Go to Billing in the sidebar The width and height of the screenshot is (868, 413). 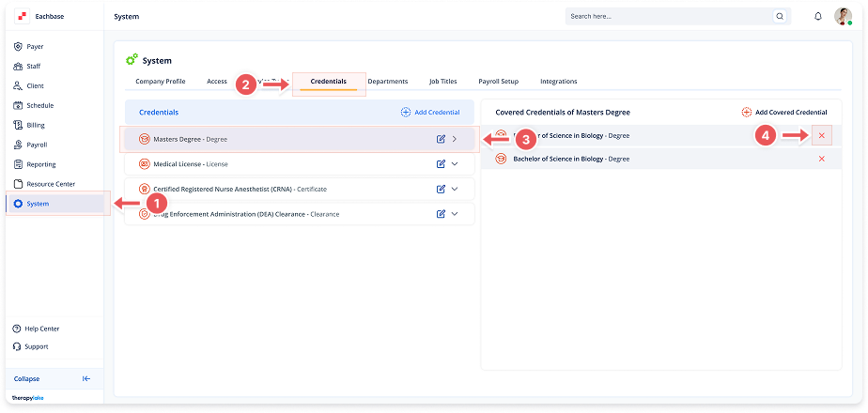(35, 125)
